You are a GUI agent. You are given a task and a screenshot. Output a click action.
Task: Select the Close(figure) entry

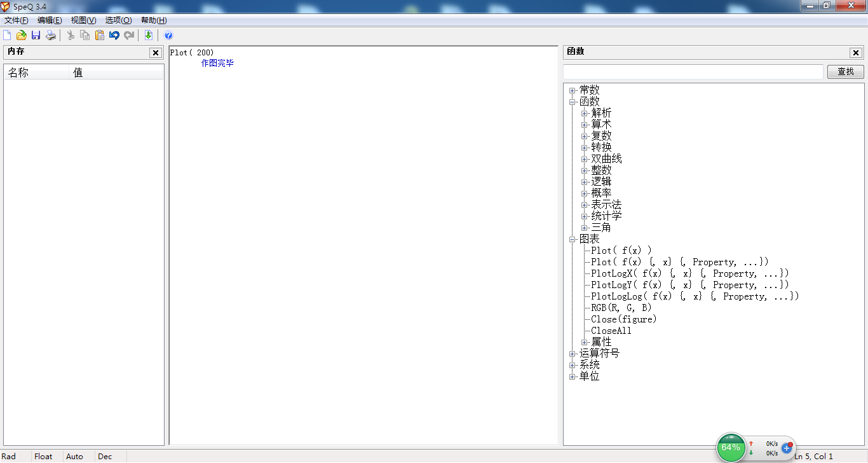[624, 319]
